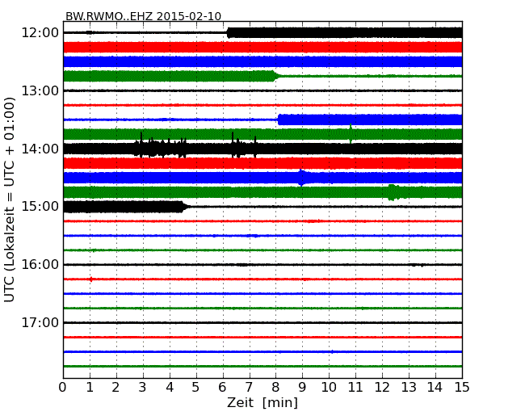525x420 pixels.
Task: Click the end of the thick black 15:00 trace
Action: click(x=185, y=207)
